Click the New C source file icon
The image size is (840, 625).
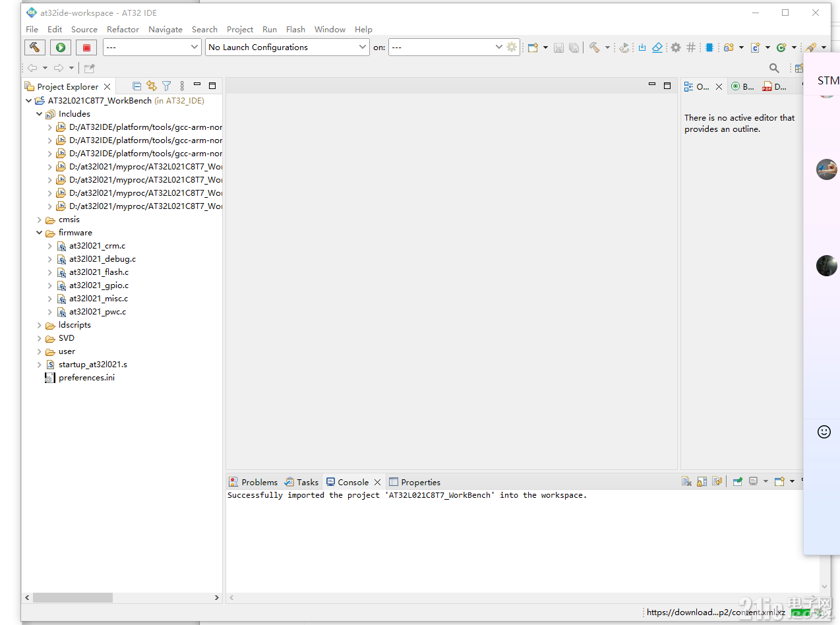[756, 47]
